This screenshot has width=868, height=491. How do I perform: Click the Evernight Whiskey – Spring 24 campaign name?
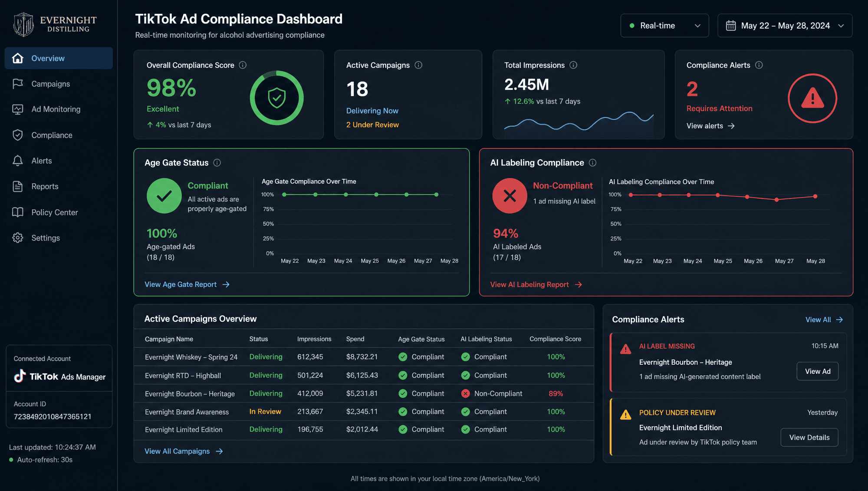pyautogui.click(x=191, y=357)
